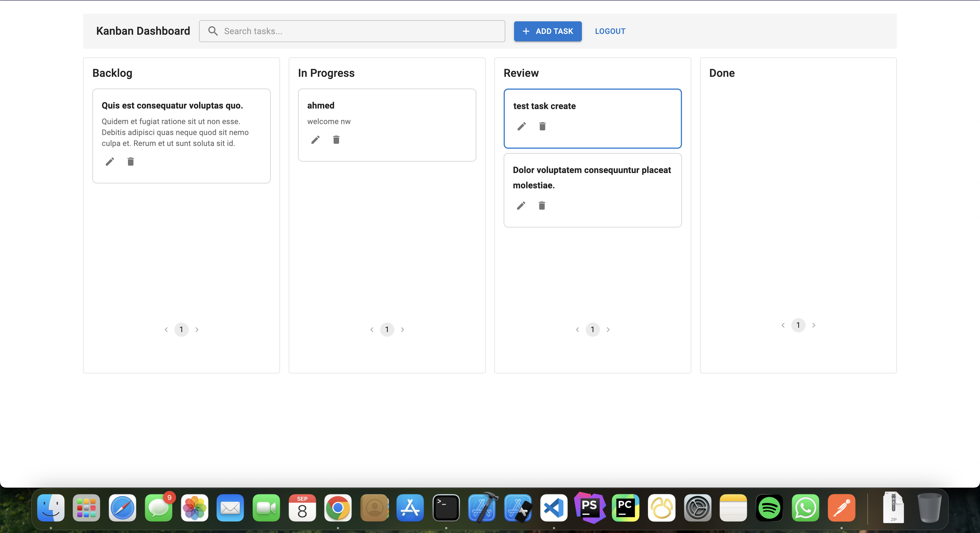Click the Logout link
This screenshot has height=533, width=980.
[x=610, y=31]
